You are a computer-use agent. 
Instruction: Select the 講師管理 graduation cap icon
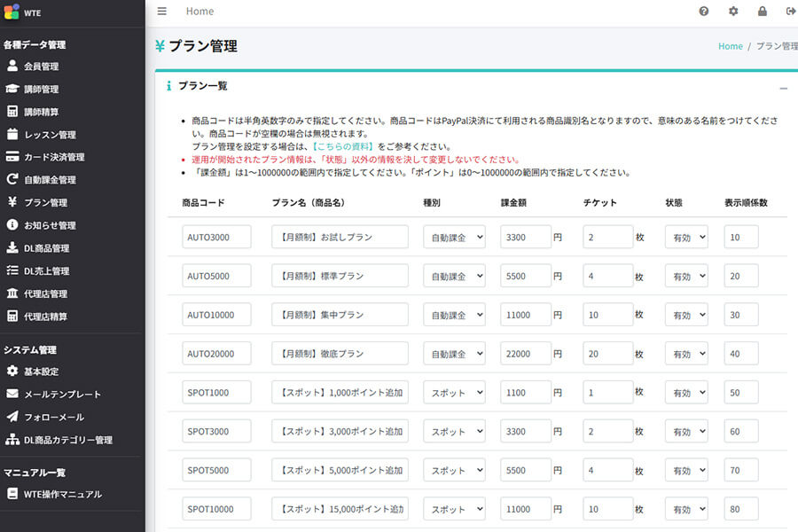(x=12, y=89)
